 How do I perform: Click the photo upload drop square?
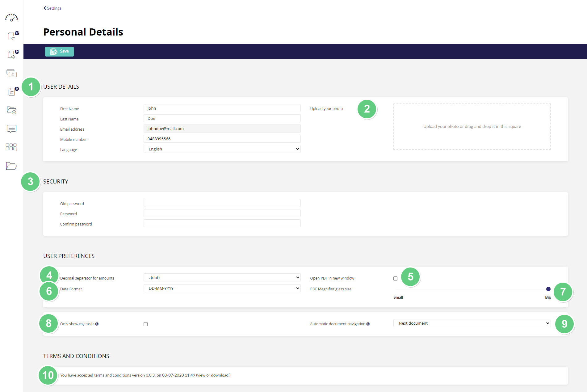click(x=472, y=127)
